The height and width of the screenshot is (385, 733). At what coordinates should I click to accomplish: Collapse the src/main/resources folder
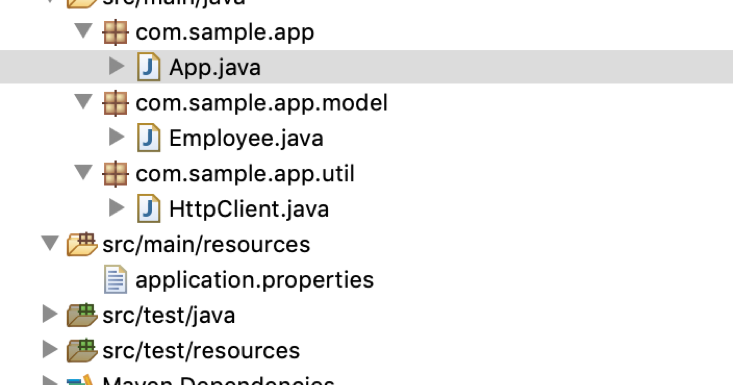[x=50, y=243]
